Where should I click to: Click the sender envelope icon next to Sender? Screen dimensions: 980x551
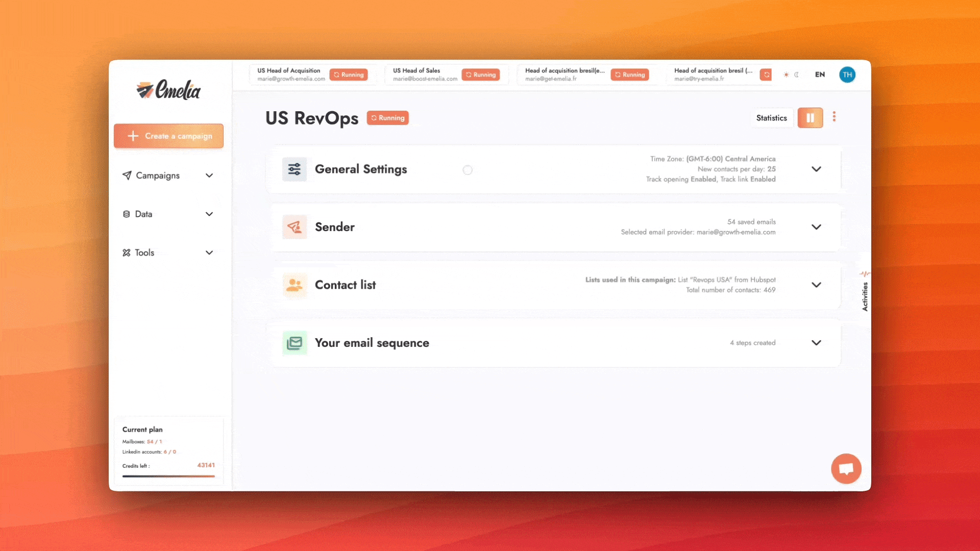(x=294, y=227)
